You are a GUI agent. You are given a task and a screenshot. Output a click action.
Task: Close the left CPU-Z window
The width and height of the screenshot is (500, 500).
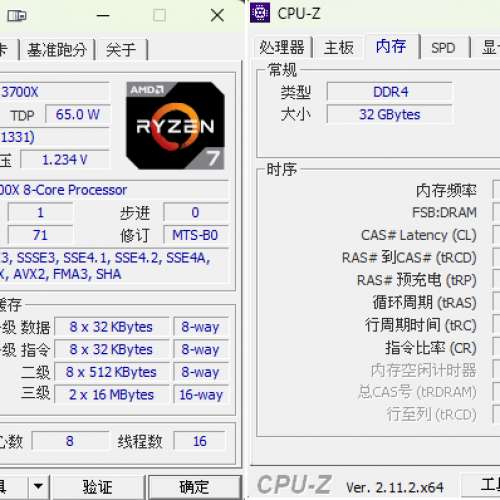(217, 15)
